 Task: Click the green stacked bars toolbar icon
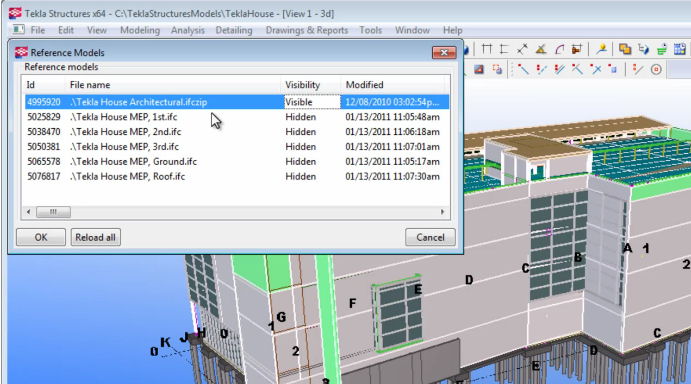pos(661,49)
